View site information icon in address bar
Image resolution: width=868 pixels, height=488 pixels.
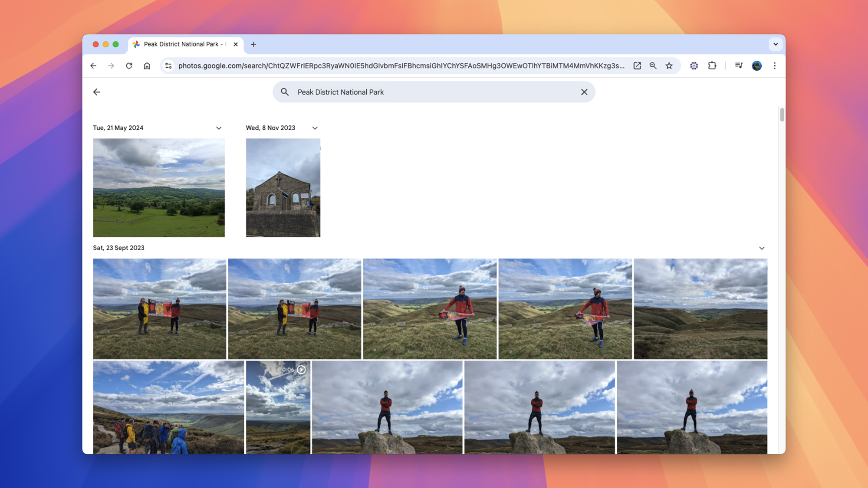[168, 66]
